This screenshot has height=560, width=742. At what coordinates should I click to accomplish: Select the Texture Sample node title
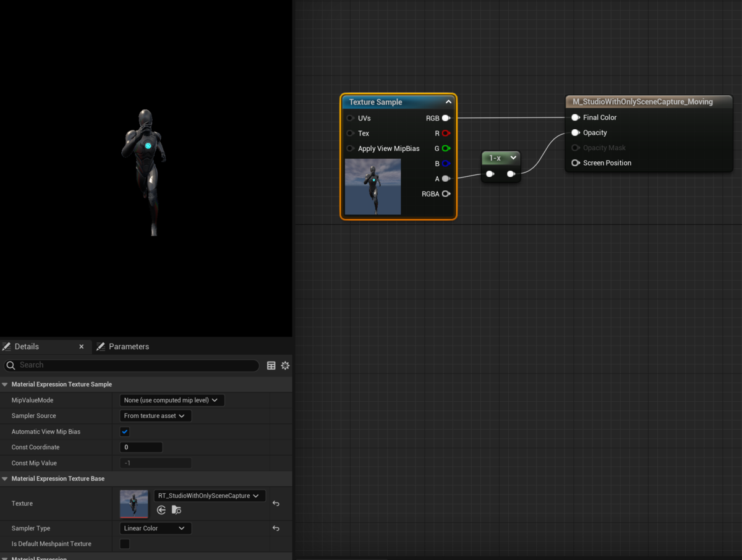pyautogui.click(x=376, y=102)
